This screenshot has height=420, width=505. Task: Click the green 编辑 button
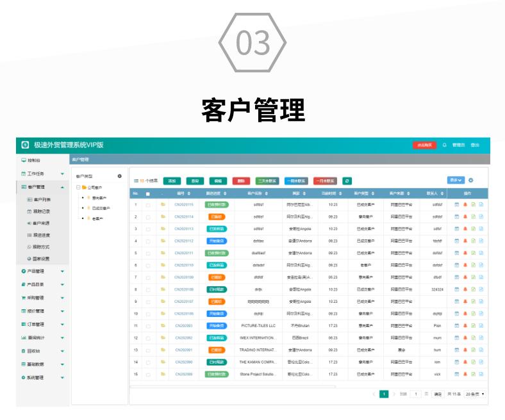point(218,181)
